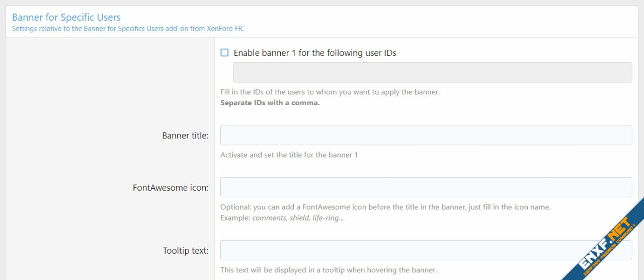Click the italic 'comments' example icon name
Image resolution: width=644 pixels, height=280 pixels.
tap(269, 218)
